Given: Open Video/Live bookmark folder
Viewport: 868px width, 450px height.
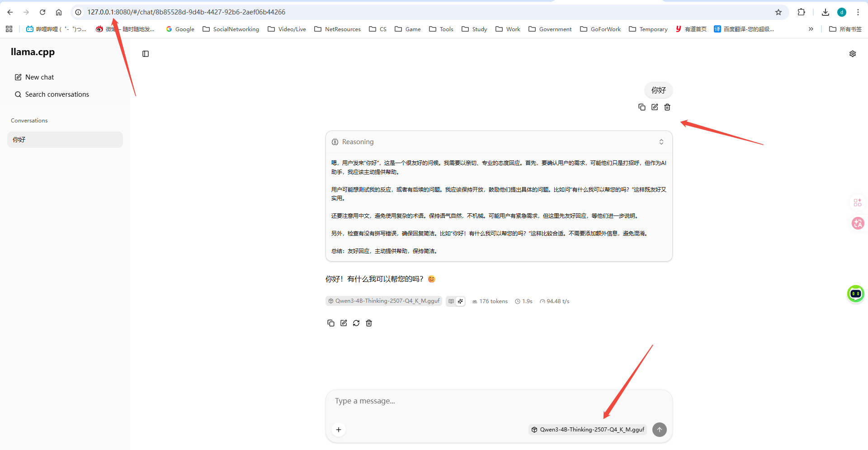Looking at the screenshot, I should point(287,29).
